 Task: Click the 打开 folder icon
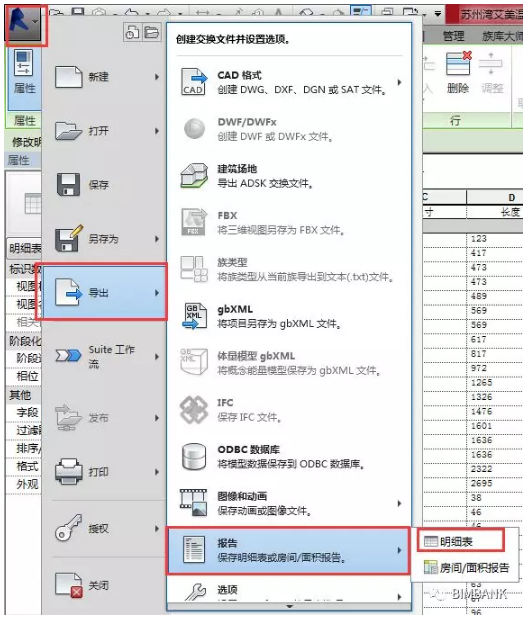(x=69, y=131)
